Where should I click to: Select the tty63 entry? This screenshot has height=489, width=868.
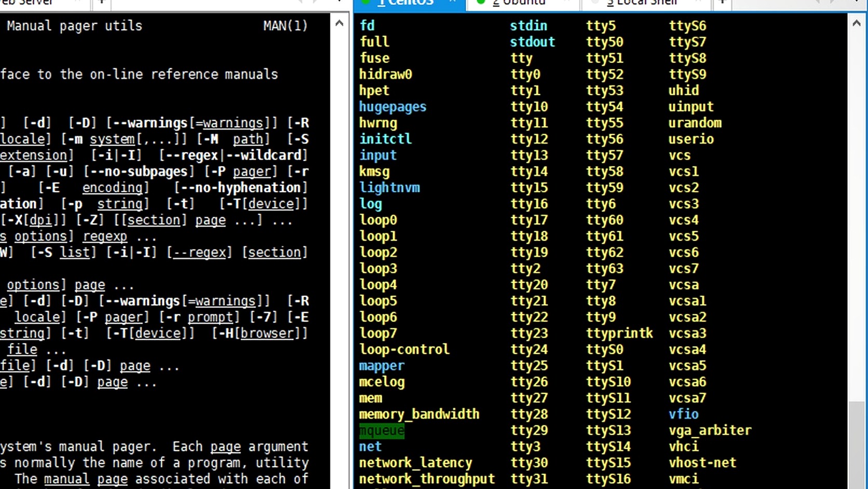604,269
